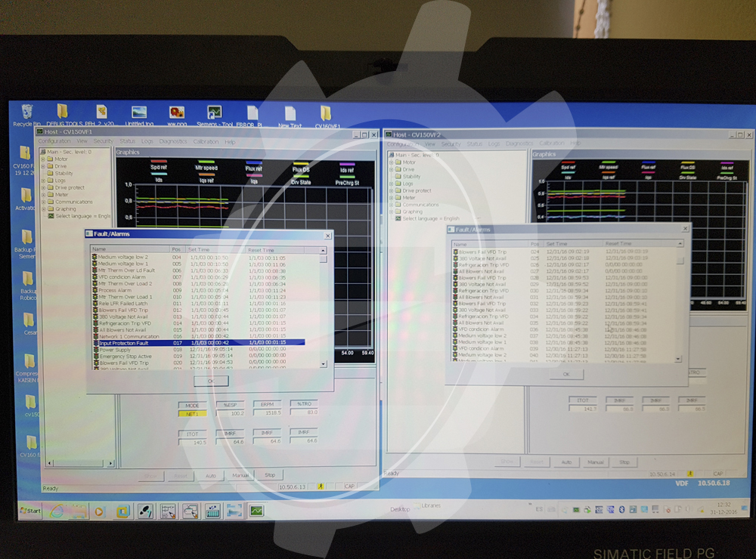Expand the Motor folder in CV150VF1 tree
The image size is (756, 559).
pos(43,159)
